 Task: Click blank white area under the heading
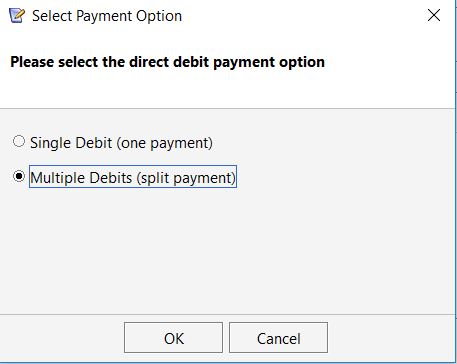click(227, 90)
